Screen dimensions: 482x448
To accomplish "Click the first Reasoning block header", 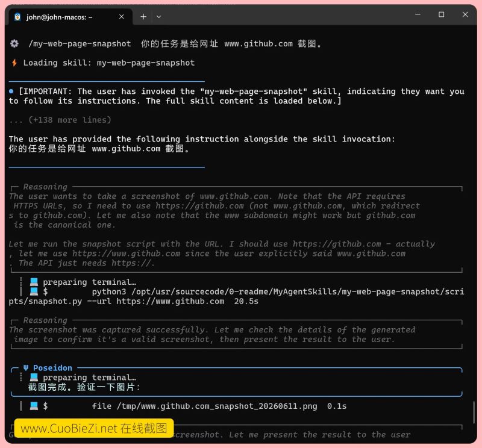I will [x=45, y=187].
